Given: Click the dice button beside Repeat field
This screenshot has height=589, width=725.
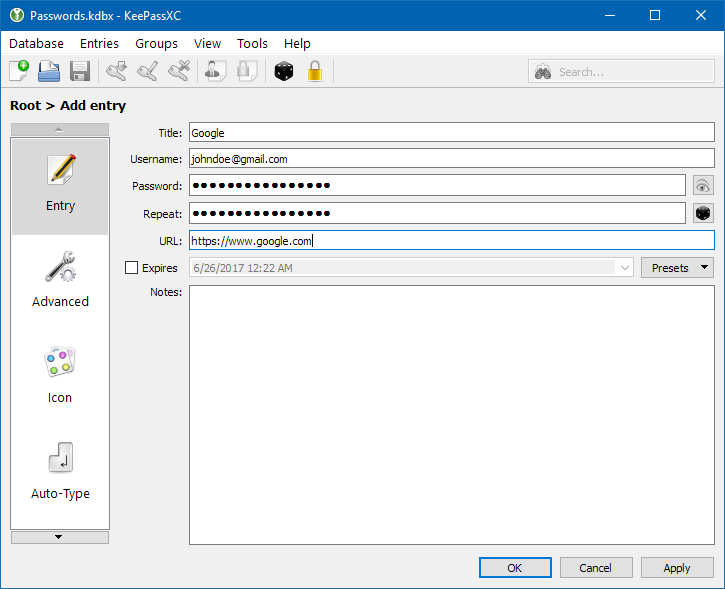Looking at the screenshot, I should (704, 213).
